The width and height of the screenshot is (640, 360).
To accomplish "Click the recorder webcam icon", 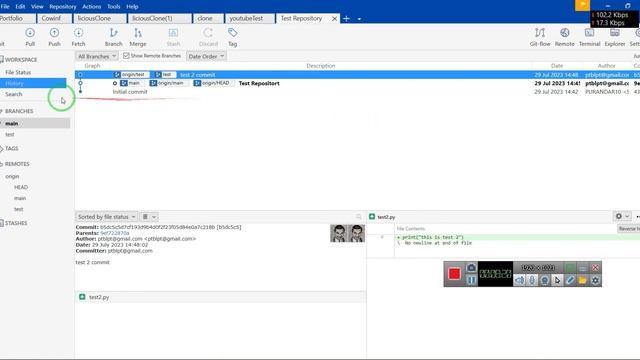I will pos(544,280).
